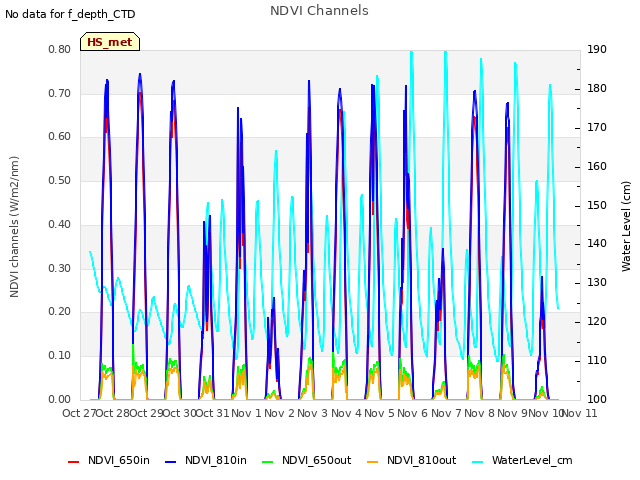Click the red NDVI_650in legend swatch
640x480 pixels.
pos(73,462)
